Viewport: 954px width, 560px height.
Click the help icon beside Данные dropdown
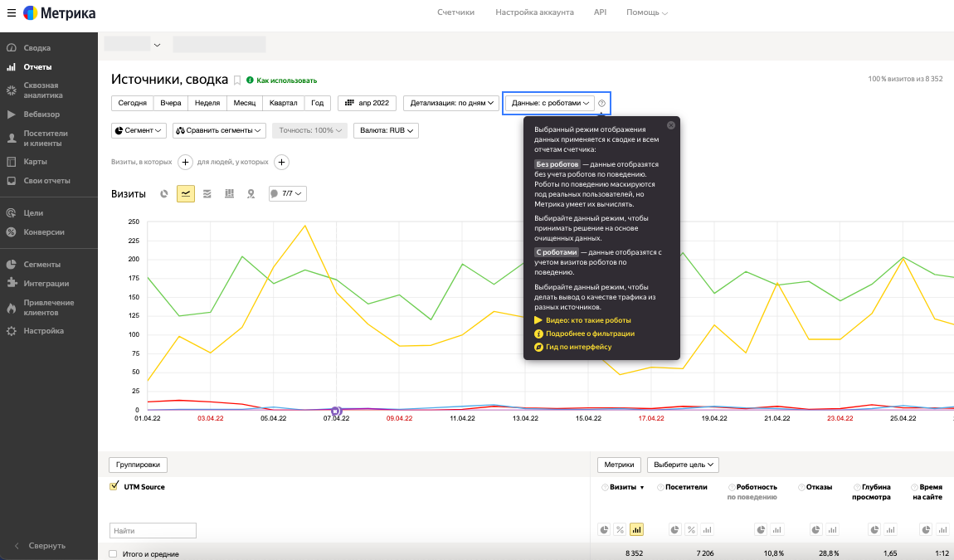click(x=602, y=104)
